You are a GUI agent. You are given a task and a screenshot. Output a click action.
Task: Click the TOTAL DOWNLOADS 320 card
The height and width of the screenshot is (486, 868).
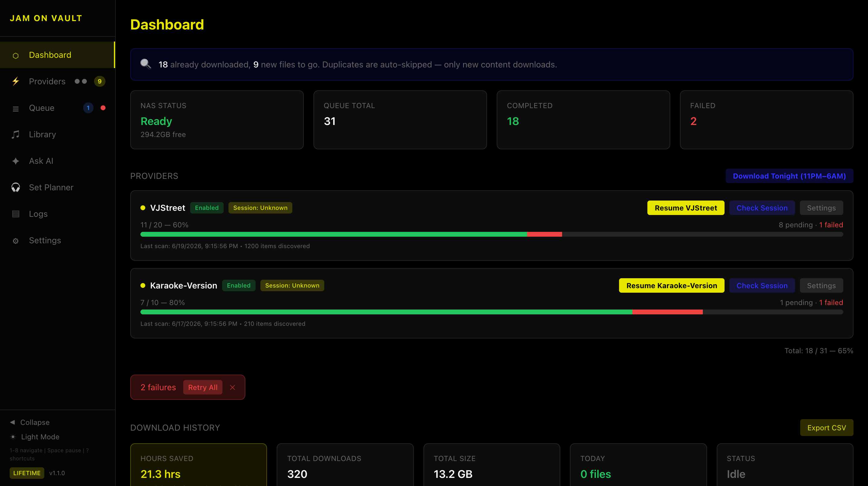pyautogui.click(x=345, y=465)
